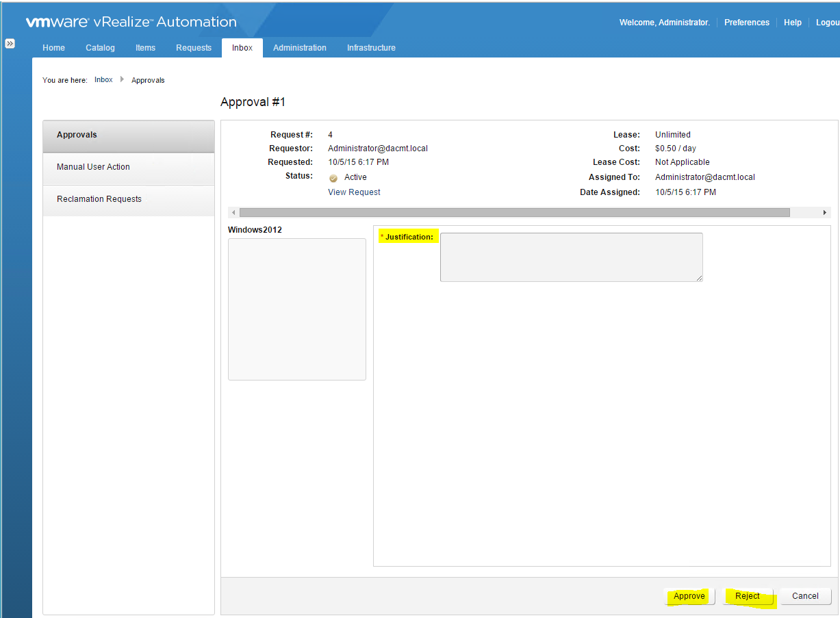The width and height of the screenshot is (840, 618).
Task: Follow the Inbox breadcrumb link
Action: pos(103,80)
